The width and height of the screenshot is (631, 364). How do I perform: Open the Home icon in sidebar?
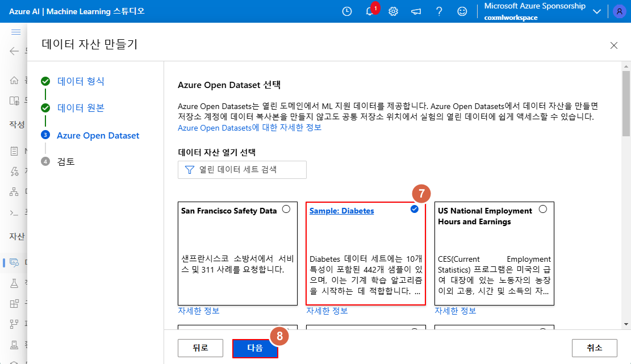click(14, 81)
